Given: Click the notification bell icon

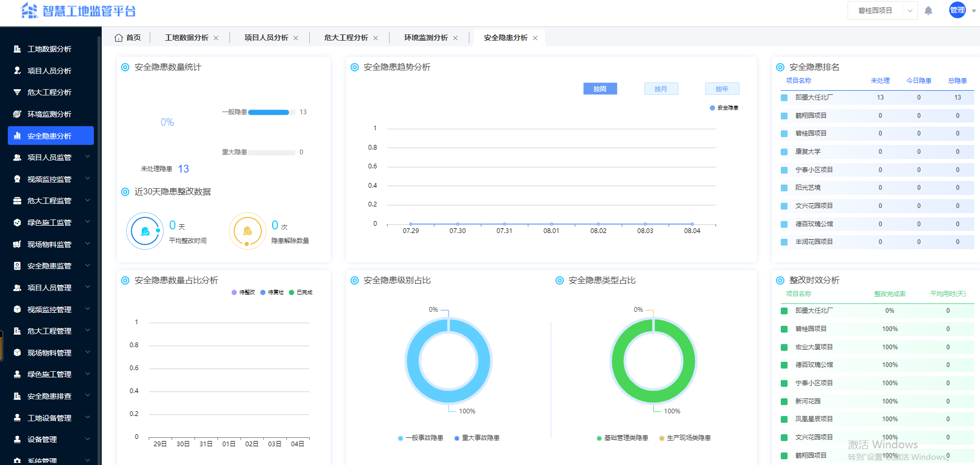Looking at the screenshot, I should coord(928,11).
